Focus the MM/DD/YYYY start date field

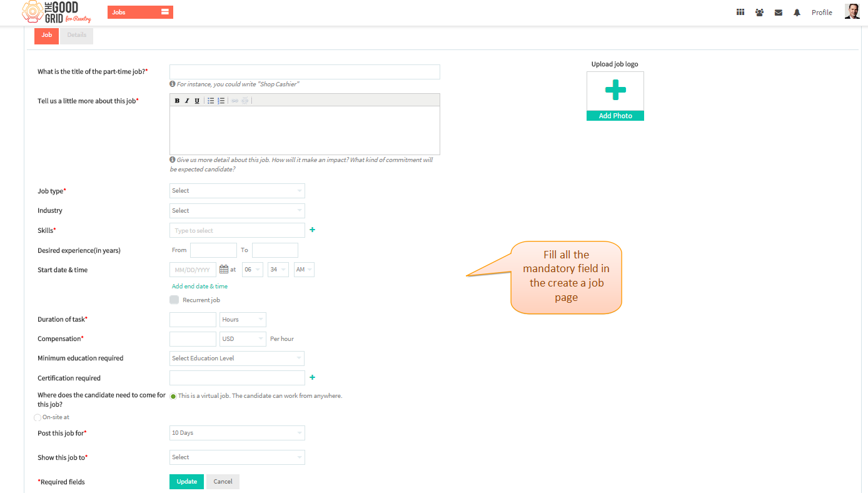click(193, 270)
